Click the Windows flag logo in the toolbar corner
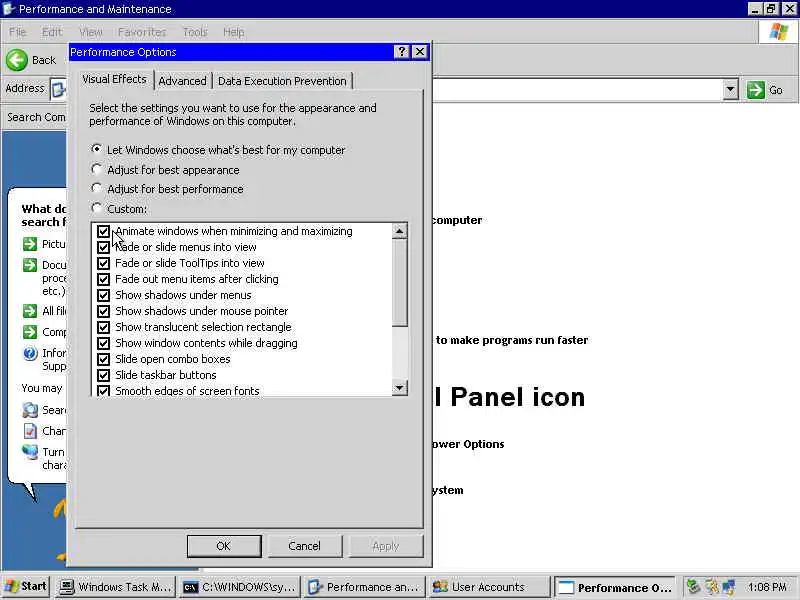The height and width of the screenshot is (600, 800). pos(779,32)
